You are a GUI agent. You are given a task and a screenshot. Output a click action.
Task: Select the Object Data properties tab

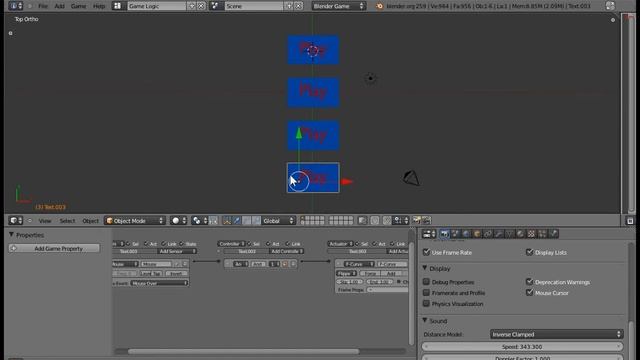510,234
